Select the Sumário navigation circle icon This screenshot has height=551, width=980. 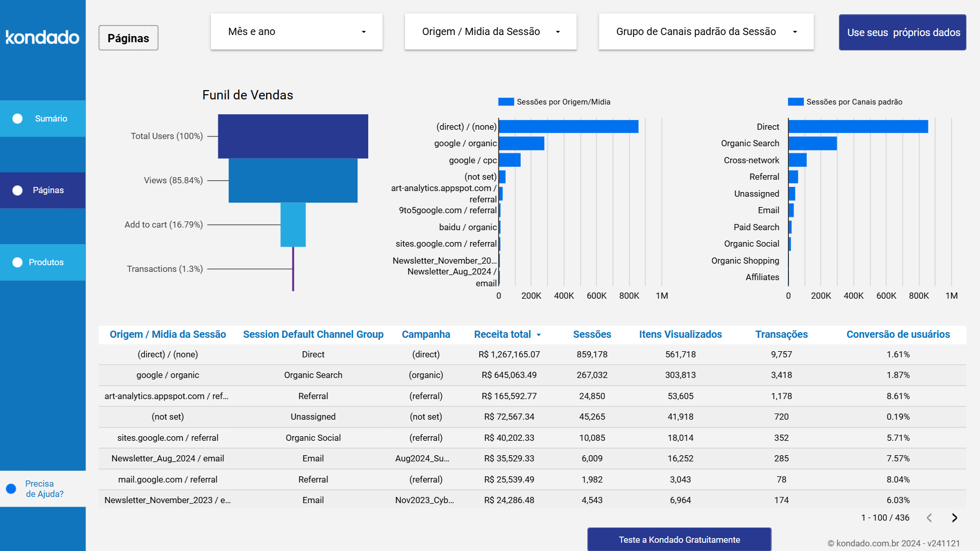(x=18, y=118)
